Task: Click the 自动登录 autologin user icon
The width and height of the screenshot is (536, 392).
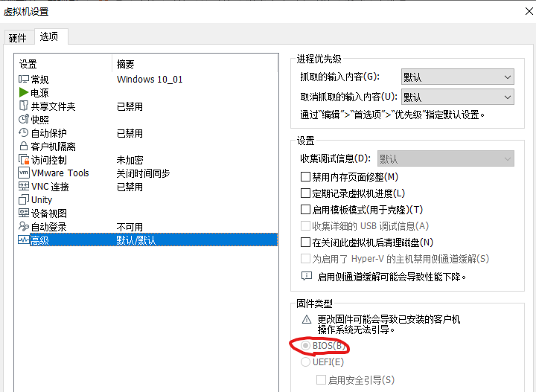Action: (24, 226)
